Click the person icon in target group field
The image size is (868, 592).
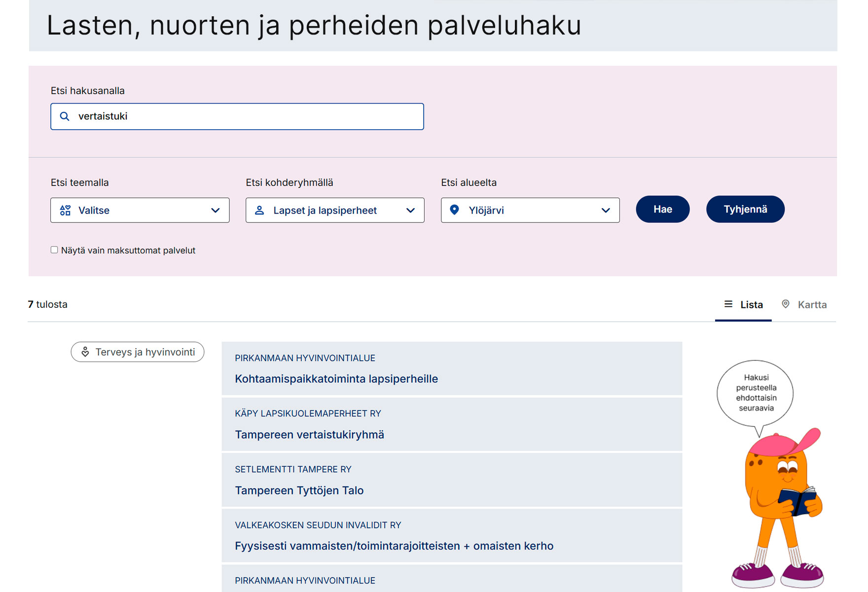(x=259, y=211)
